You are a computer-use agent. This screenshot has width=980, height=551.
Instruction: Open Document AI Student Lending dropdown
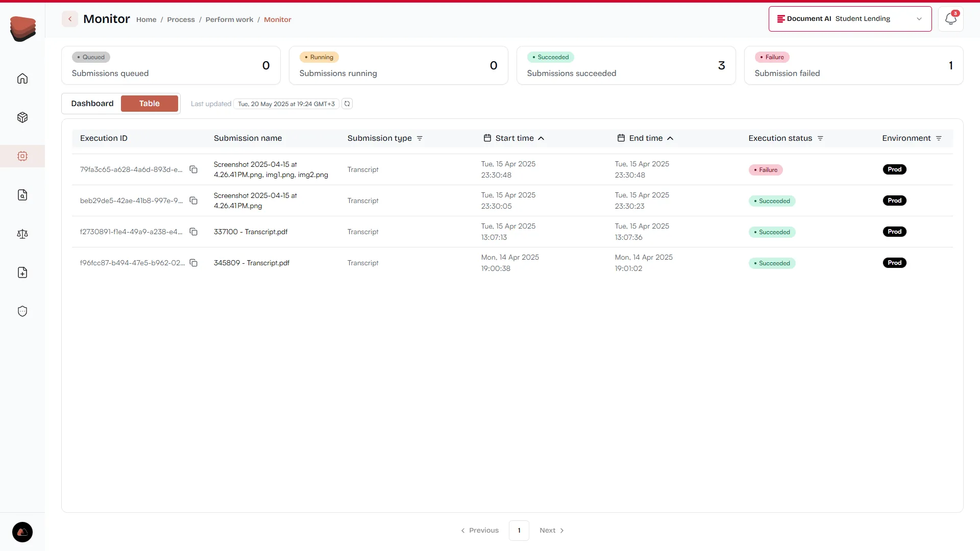[x=850, y=19]
